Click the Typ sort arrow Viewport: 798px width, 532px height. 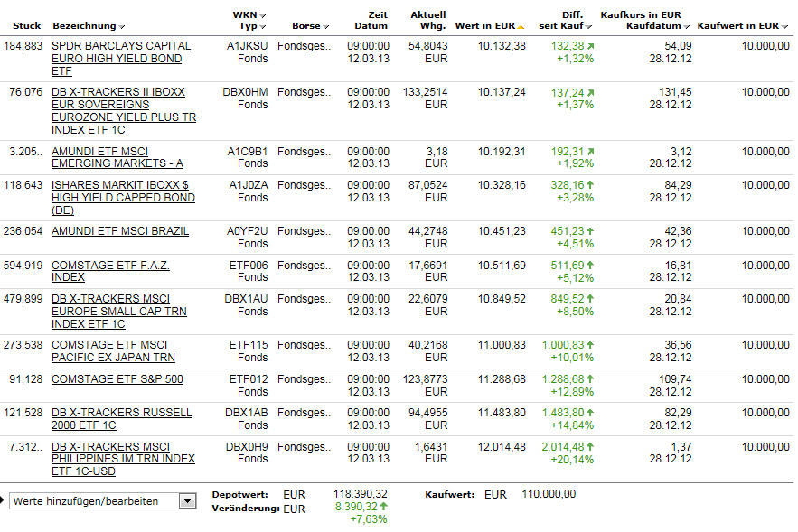263,27
